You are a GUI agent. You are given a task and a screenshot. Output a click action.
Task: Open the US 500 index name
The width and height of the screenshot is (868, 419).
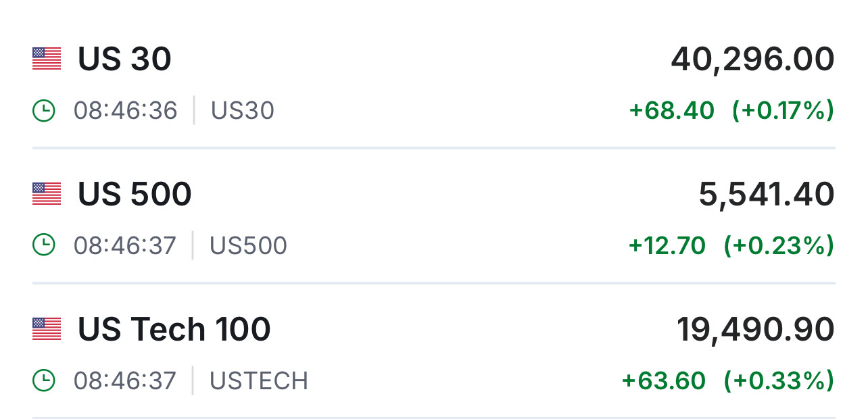[x=135, y=195]
